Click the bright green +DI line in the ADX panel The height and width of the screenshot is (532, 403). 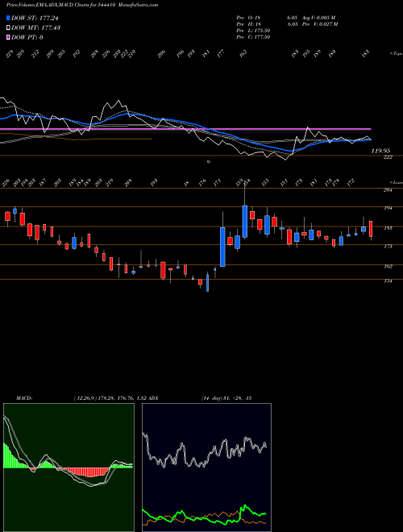(204, 516)
